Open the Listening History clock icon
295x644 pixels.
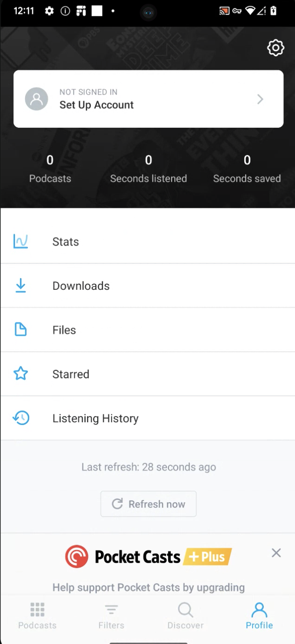(20, 418)
